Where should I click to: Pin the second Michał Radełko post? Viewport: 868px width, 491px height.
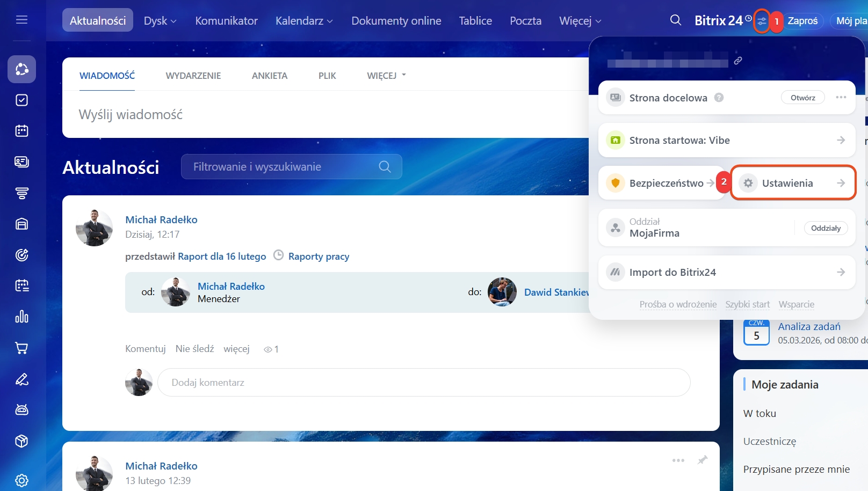click(702, 460)
